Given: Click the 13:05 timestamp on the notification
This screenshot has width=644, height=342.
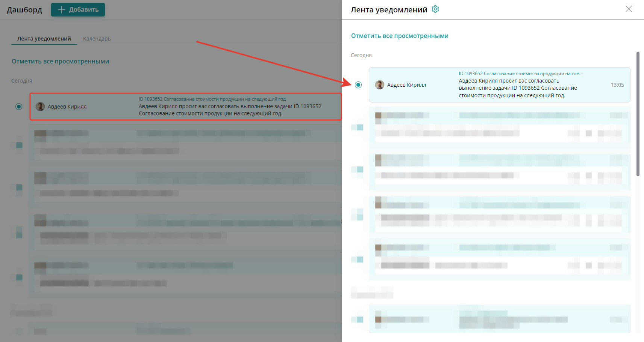Looking at the screenshot, I should click(x=617, y=85).
